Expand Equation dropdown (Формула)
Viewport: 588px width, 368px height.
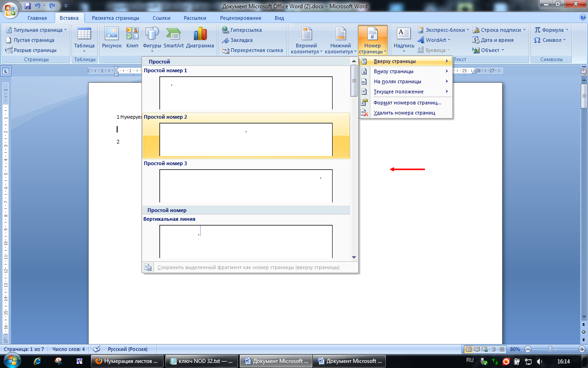click(x=567, y=30)
